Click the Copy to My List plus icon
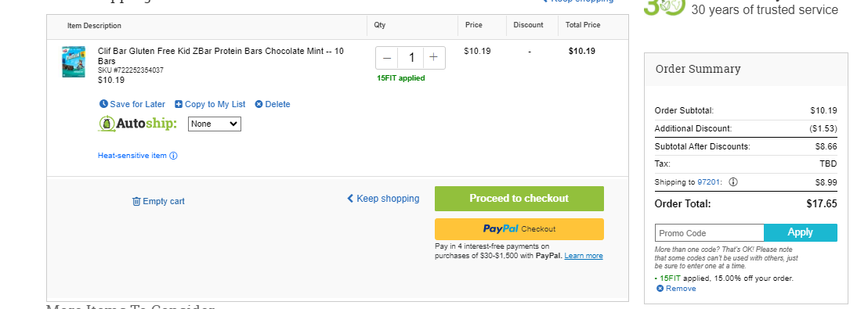The height and width of the screenshot is (309, 868). pos(179,104)
